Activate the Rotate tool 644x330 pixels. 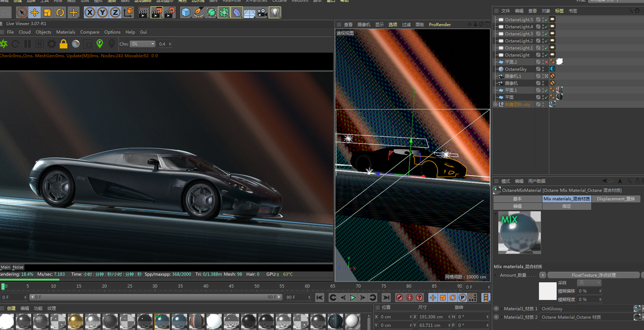60,12
